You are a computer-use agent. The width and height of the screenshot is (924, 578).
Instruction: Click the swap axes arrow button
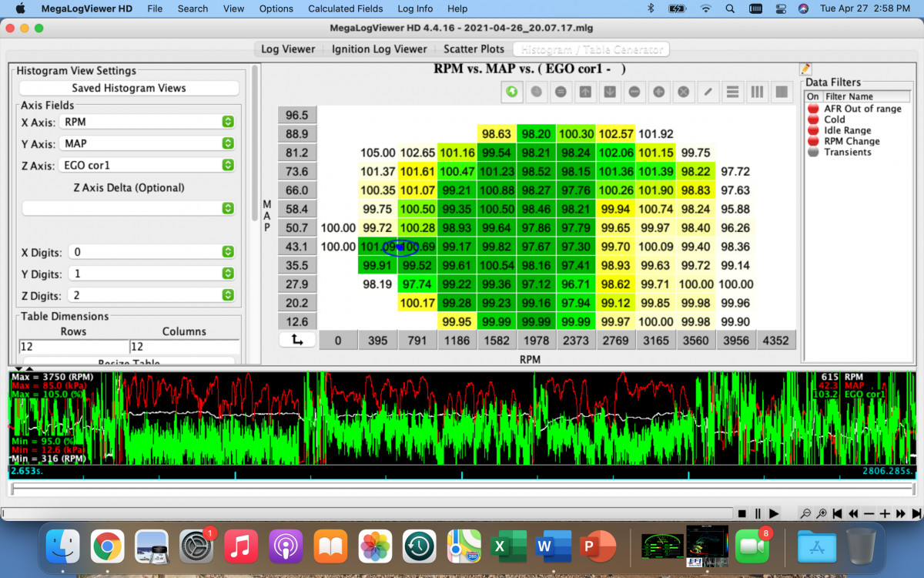(297, 340)
